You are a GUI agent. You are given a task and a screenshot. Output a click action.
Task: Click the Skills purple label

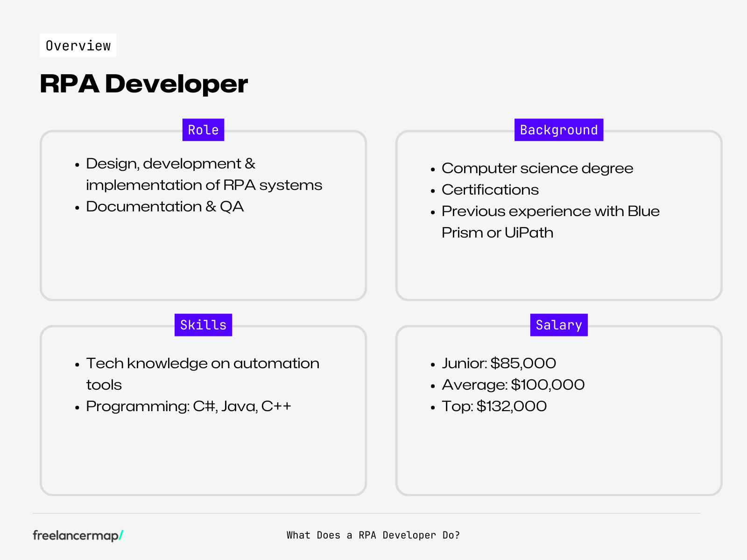pos(203,325)
